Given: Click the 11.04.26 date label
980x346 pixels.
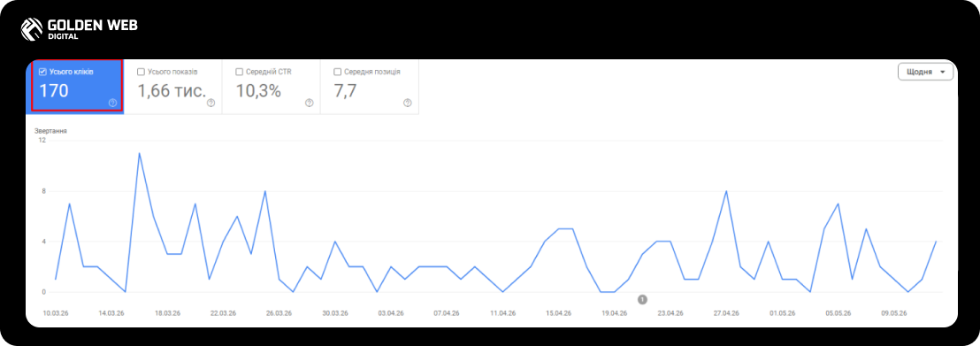Looking at the screenshot, I should coord(502,313).
